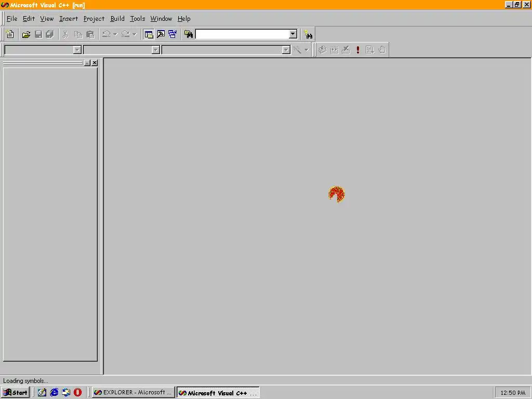This screenshot has width=532, height=399.
Task: Click the Visual C++ title bar icon
Action: 5,5
